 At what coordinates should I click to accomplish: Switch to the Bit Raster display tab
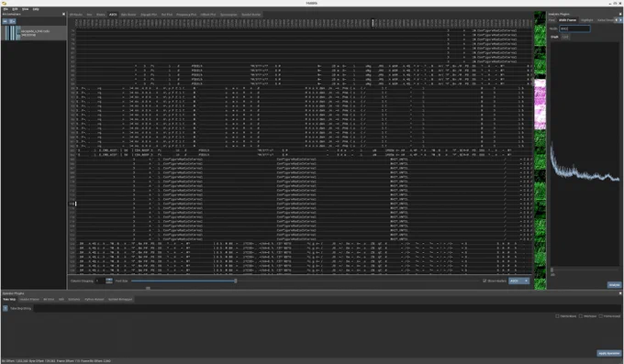click(x=75, y=15)
